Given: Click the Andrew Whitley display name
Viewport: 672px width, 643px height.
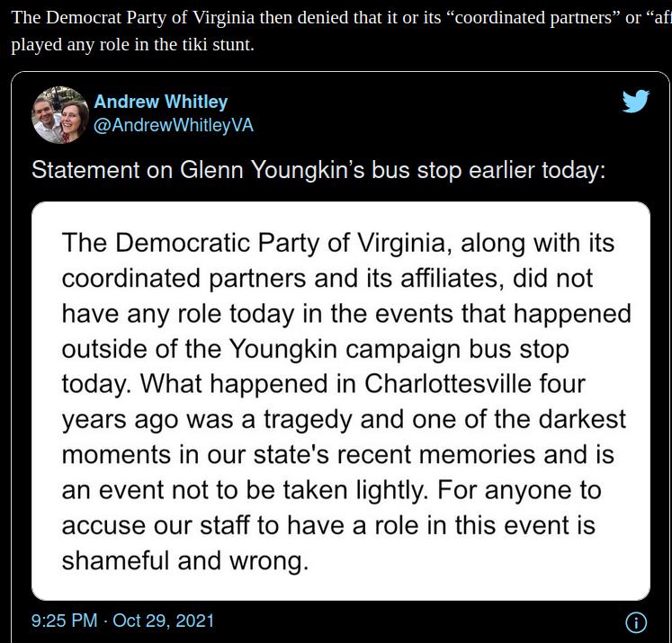Looking at the screenshot, I should pyautogui.click(x=161, y=102).
